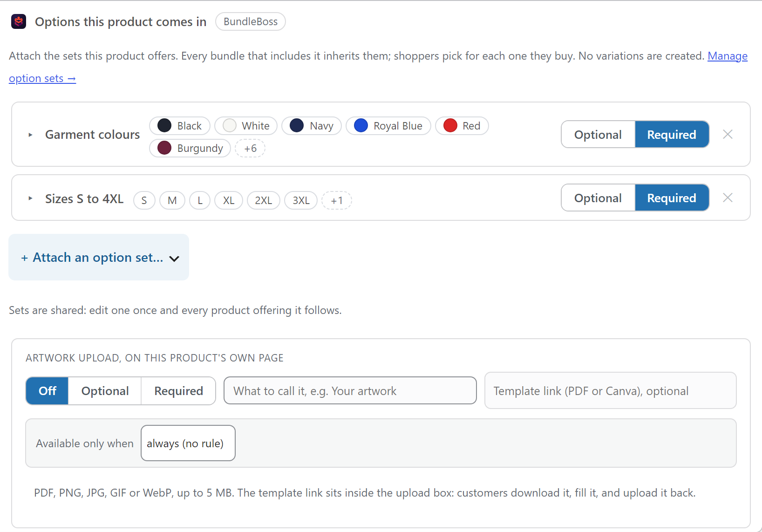This screenshot has height=532, width=762.
Task: Click the BundleBoss logo icon
Action: click(19, 21)
